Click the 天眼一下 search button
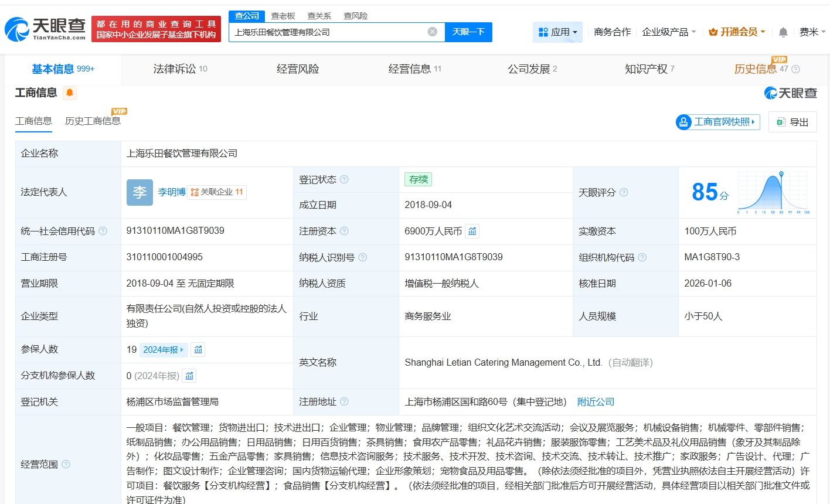 tap(468, 32)
